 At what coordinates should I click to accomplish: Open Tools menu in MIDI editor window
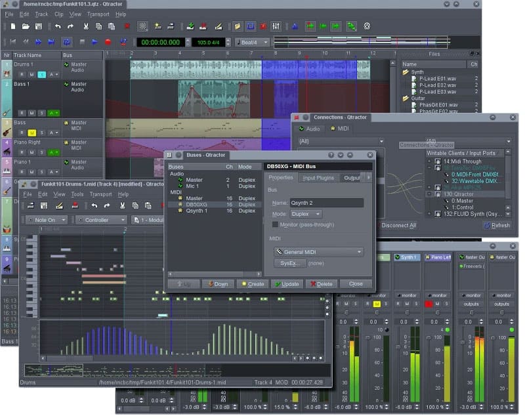77,194
